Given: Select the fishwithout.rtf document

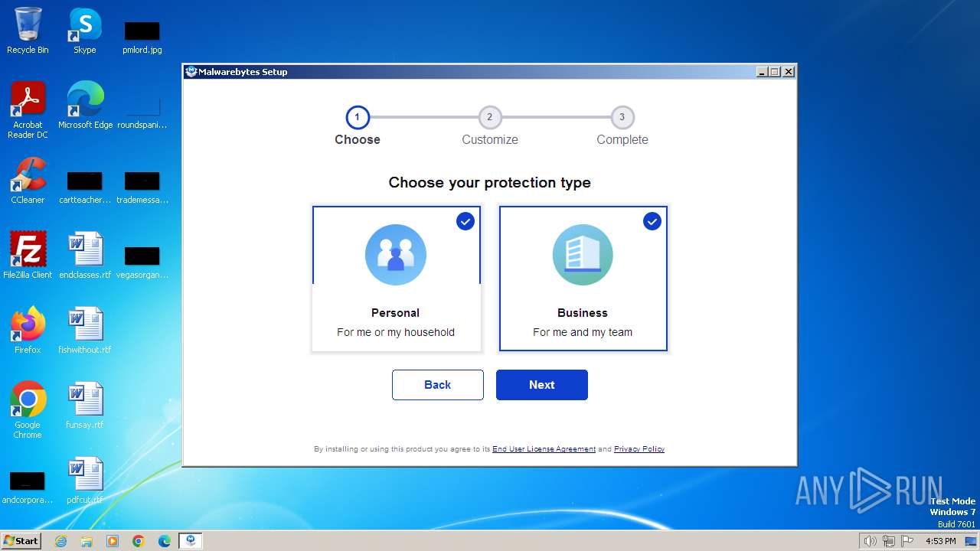Looking at the screenshot, I should point(85,331).
